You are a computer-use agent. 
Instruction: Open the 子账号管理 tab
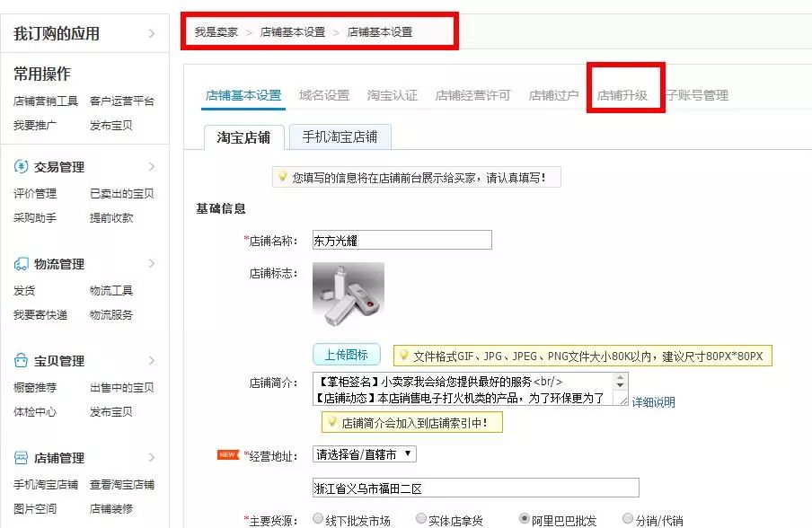(697, 95)
